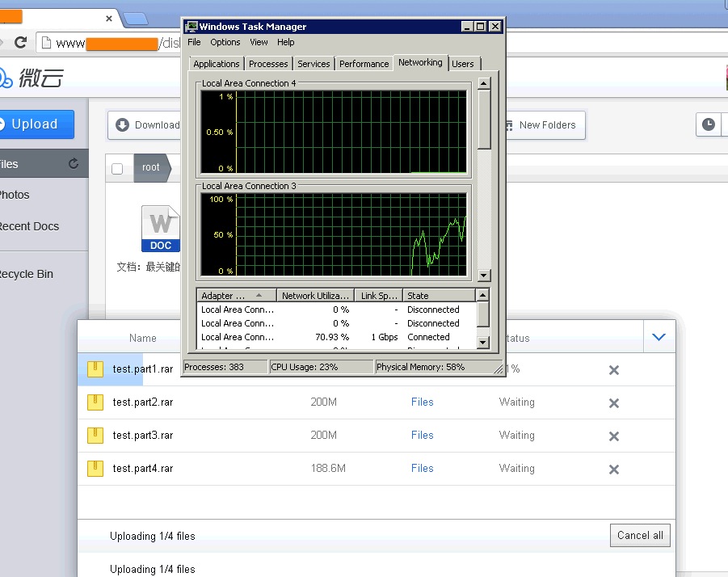Click adapter list scrollbar up arrow
This screenshot has width=728, height=577.
[483, 295]
